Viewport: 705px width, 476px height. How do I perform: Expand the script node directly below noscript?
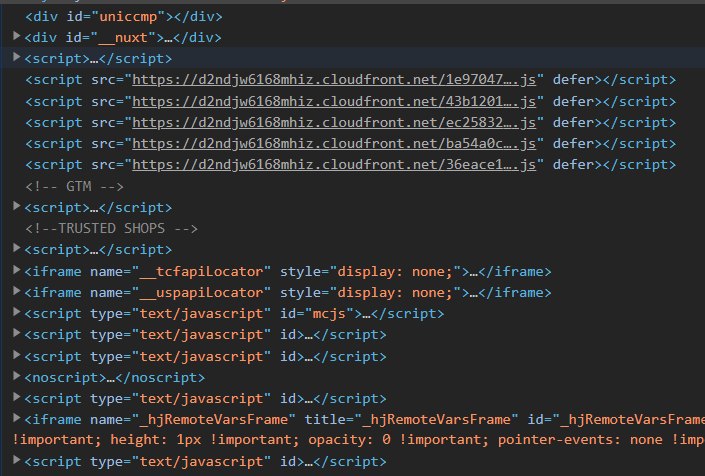[17, 396]
